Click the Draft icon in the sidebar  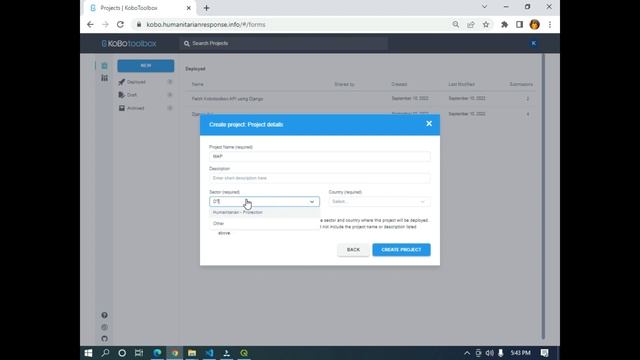[122, 95]
